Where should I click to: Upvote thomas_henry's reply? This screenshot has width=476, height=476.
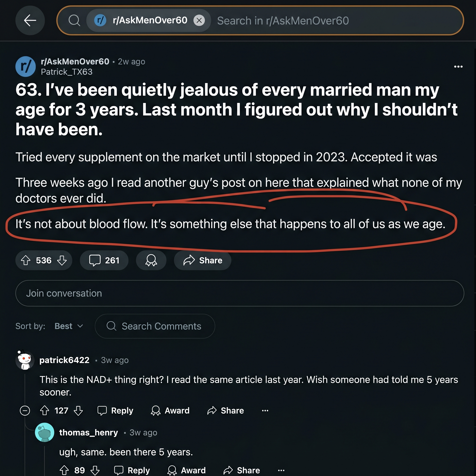(x=64, y=470)
